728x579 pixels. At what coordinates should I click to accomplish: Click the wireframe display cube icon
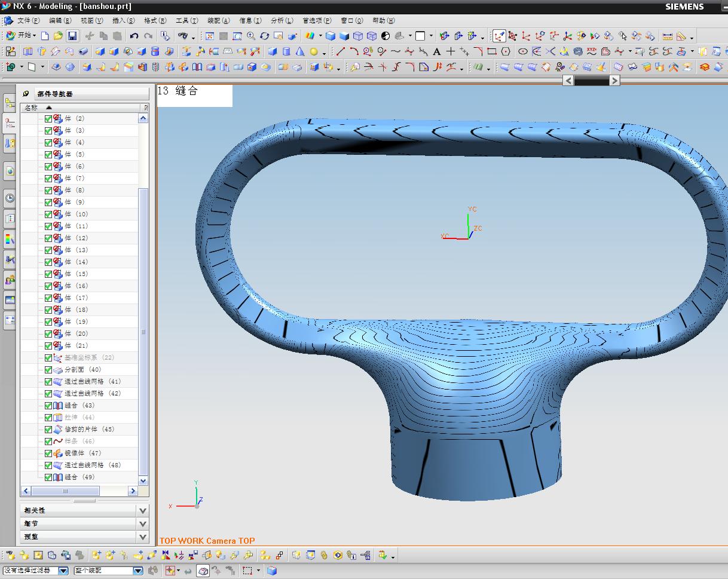coord(358,36)
